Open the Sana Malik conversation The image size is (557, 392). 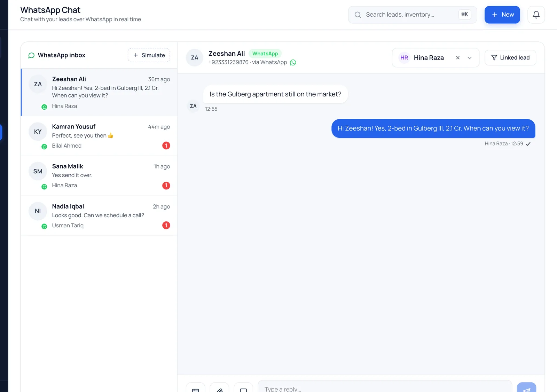click(99, 176)
